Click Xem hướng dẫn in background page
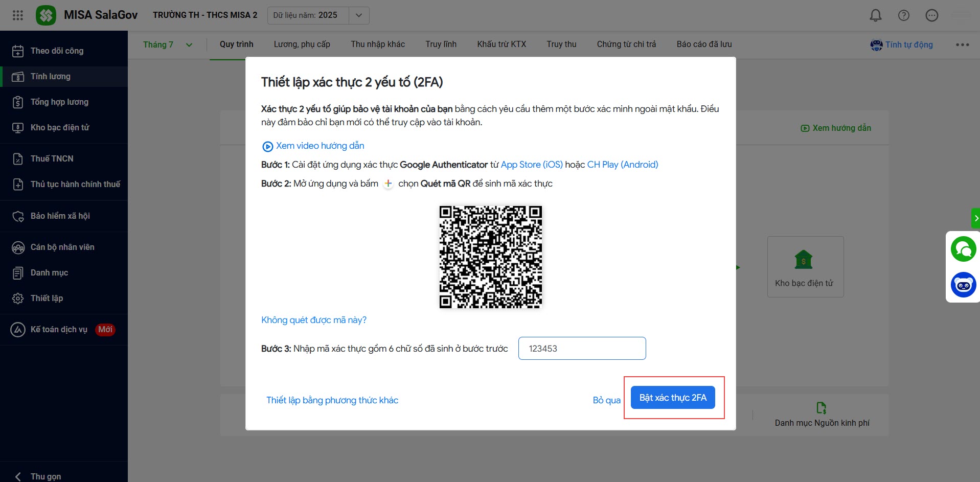Image resolution: width=980 pixels, height=482 pixels. [x=836, y=128]
